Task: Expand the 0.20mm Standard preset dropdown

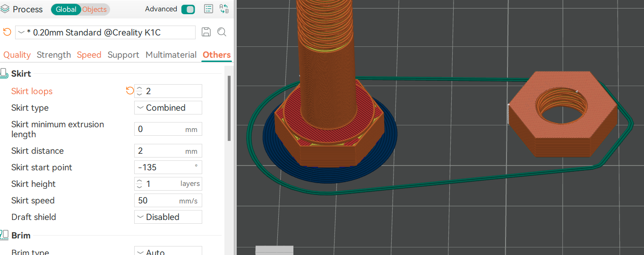Action: (105, 33)
